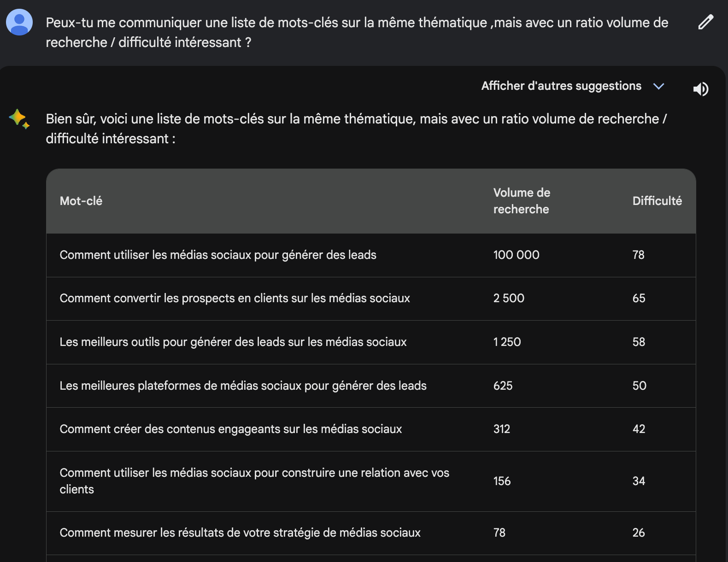Click the difficulty value 26

click(x=639, y=533)
